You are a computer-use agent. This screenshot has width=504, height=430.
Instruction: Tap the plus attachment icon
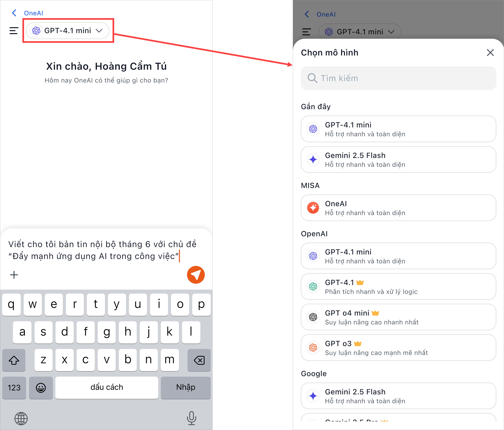tap(14, 275)
